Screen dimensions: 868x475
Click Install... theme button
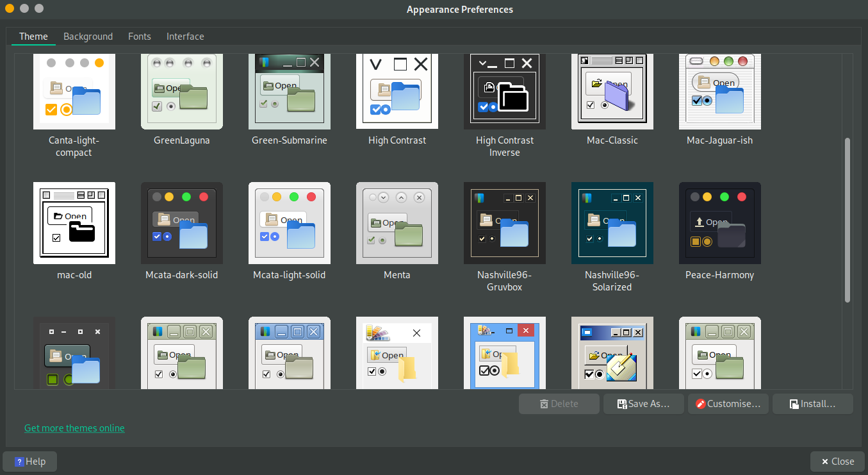tap(813, 404)
